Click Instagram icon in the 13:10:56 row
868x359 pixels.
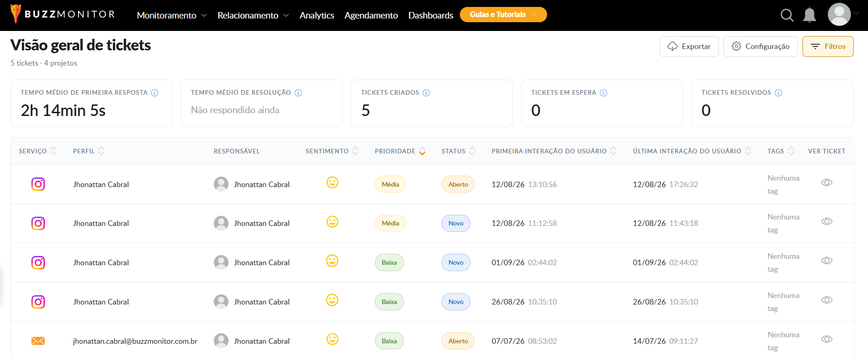point(38,184)
